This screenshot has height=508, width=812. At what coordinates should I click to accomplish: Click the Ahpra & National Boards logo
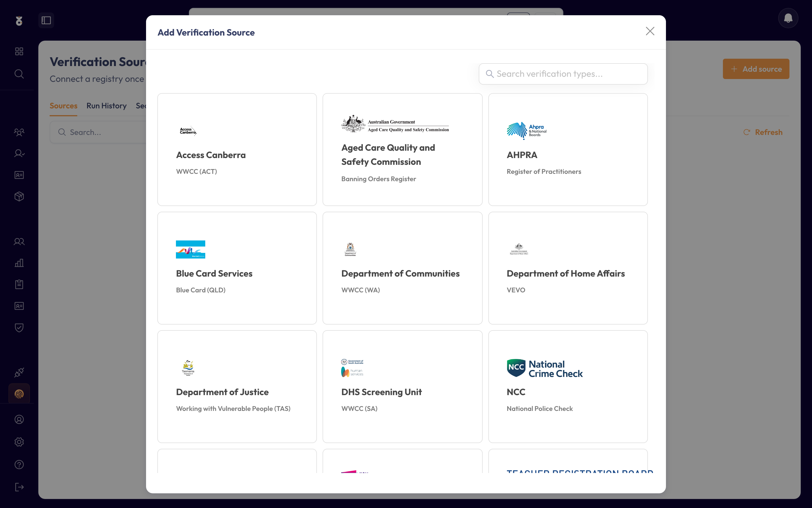pos(526,131)
